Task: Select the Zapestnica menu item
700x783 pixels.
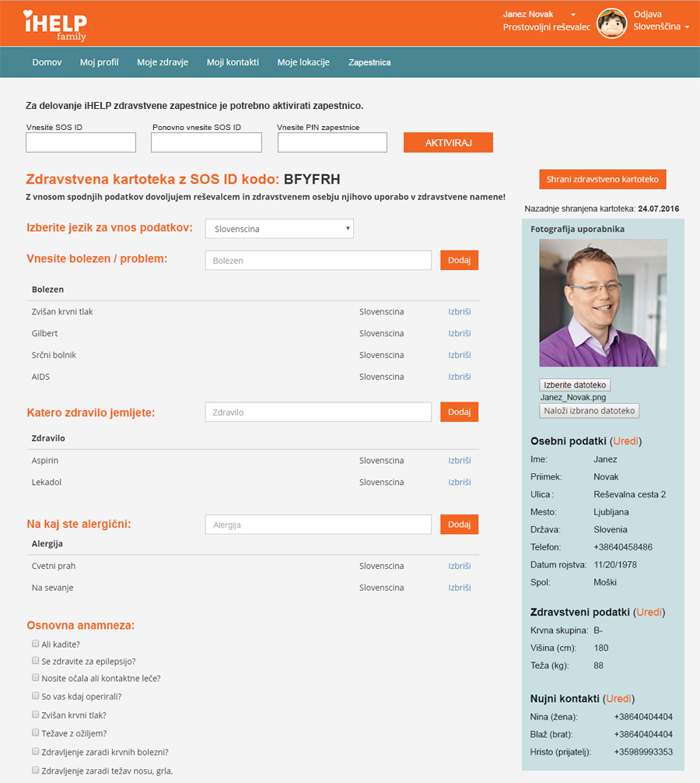Action: pos(369,62)
